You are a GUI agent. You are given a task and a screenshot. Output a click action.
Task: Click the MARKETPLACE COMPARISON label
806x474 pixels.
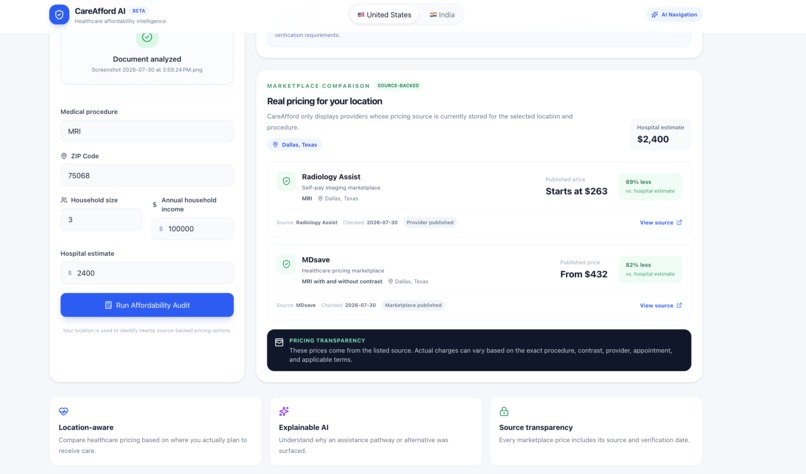click(x=318, y=86)
